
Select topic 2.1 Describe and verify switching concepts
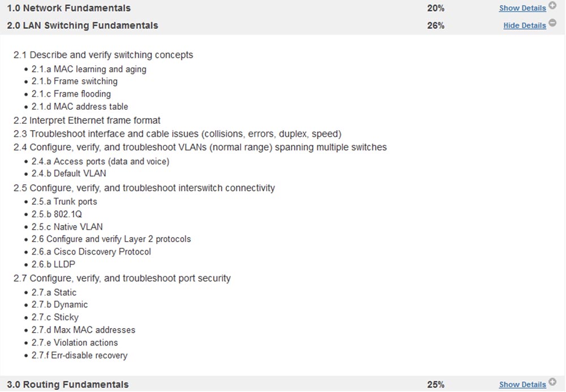click(x=104, y=55)
